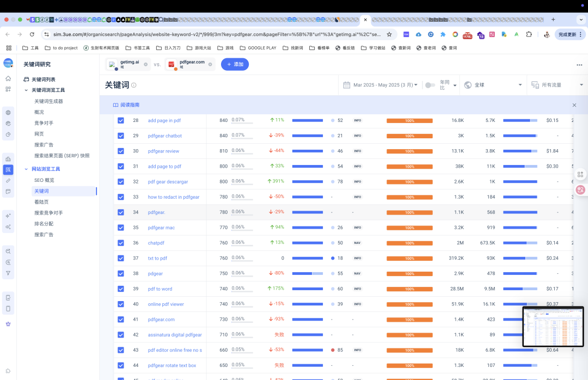Open the 所有流量 traffic dropdown
588x380 pixels.
(558, 85)
